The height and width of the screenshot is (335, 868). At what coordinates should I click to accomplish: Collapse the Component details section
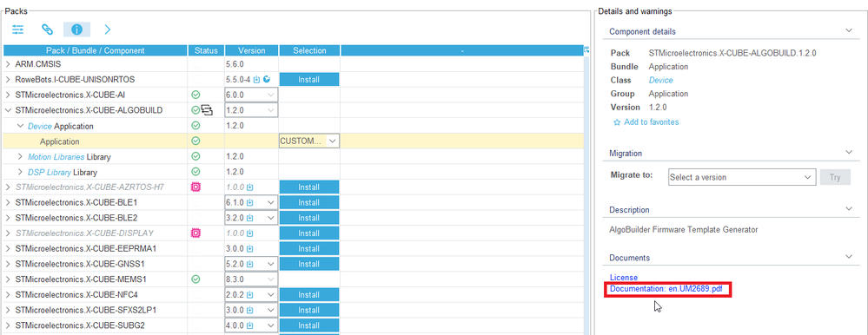(849, 31)
